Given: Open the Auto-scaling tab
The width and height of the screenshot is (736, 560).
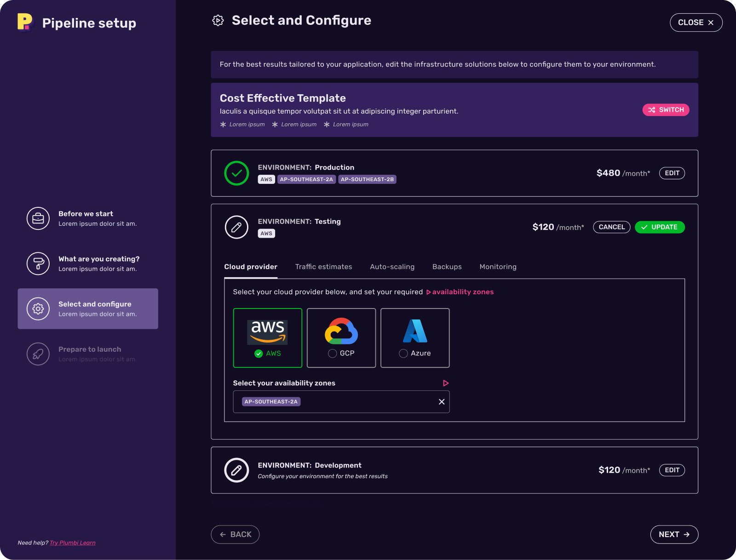Looking at the screenshot, I should (x=392, y=267).
